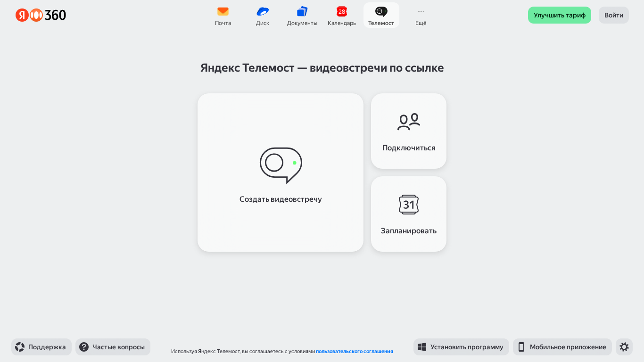Screen dimensions: 644x362
Task: Click Мобильное приложение button
Action: (x=562, y=347)
